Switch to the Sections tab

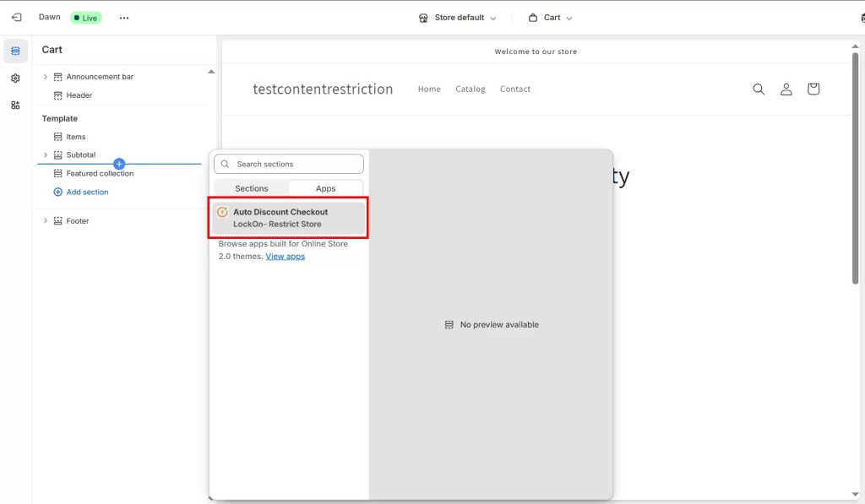(251, 188)
